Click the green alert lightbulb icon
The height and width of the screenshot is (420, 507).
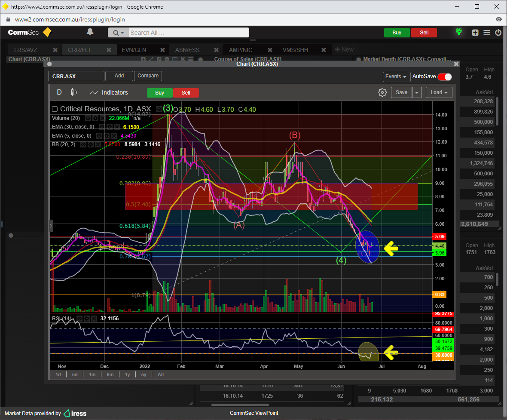click(459, 32)
